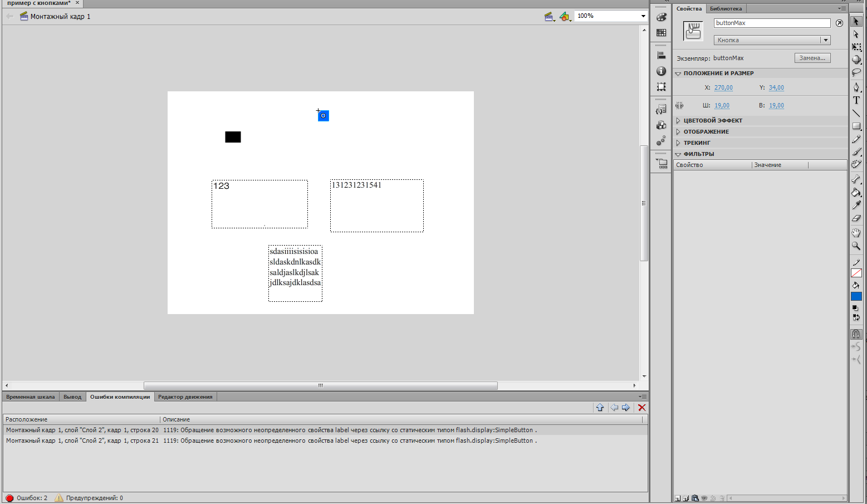Screen dimensions: 867x504
Task: Open the Swatches grid panel icon
Action: pos(661,33)
